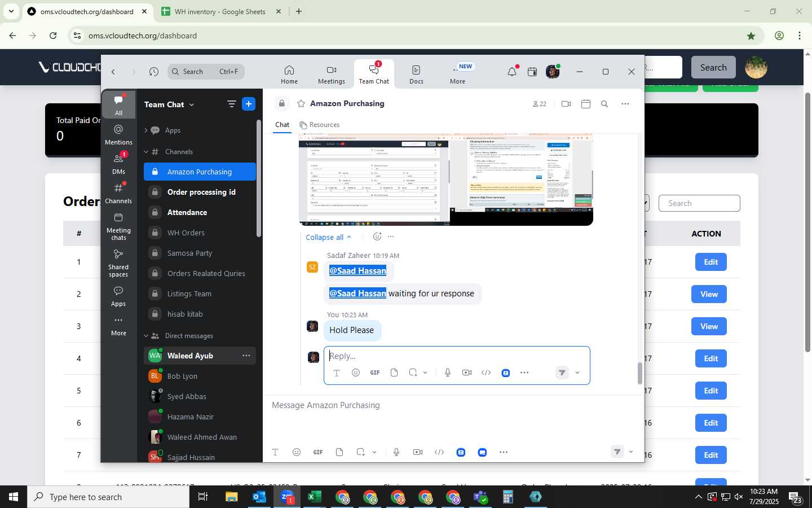Click Search button on OMS dashboard
Viewport: 812px width, 508px height.
coord(713,67)
